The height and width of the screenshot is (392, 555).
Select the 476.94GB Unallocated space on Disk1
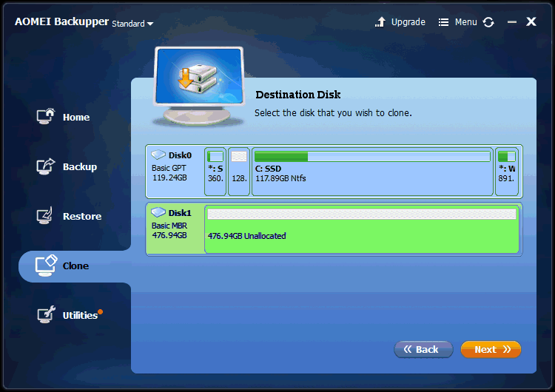(x=362, y=229)
